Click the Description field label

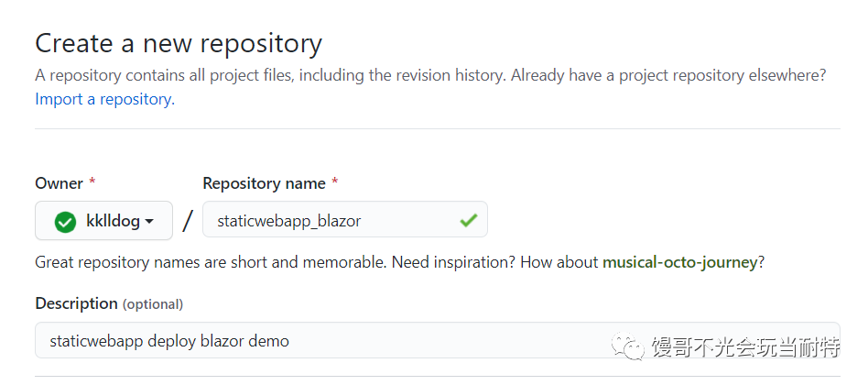(76, 303)
